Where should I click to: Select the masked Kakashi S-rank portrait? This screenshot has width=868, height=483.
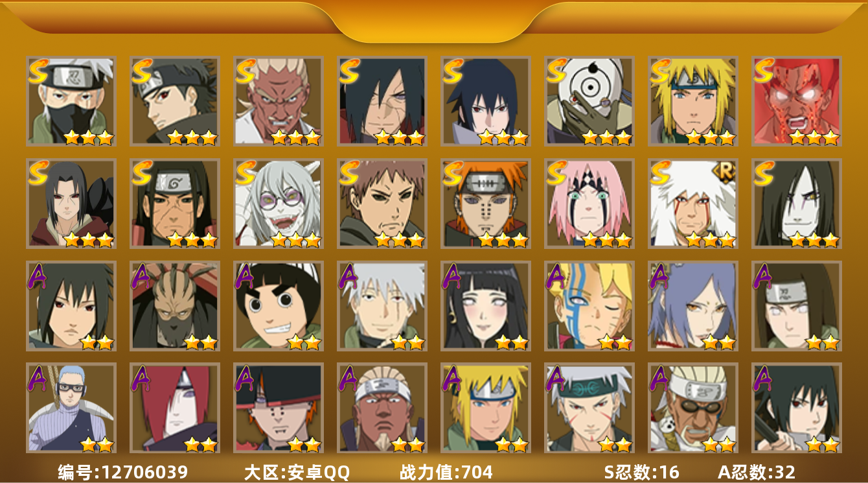tap(71, 100)
